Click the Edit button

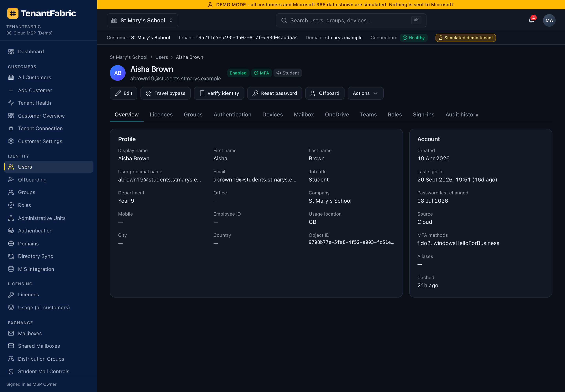pos(124,93)
